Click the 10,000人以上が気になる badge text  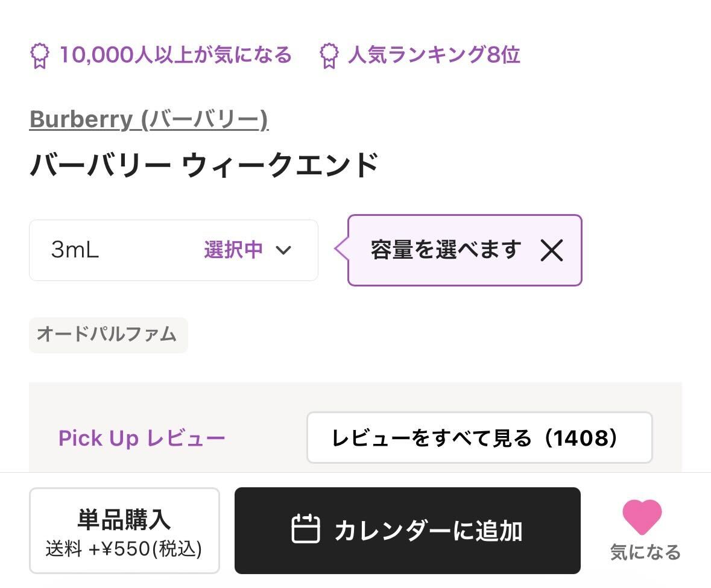[175, 55]
